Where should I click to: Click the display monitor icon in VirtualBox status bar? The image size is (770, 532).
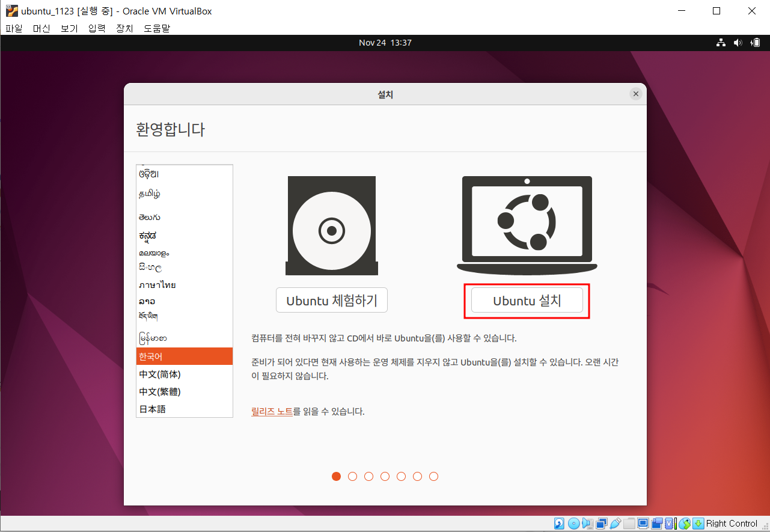[x=643, y=524]
